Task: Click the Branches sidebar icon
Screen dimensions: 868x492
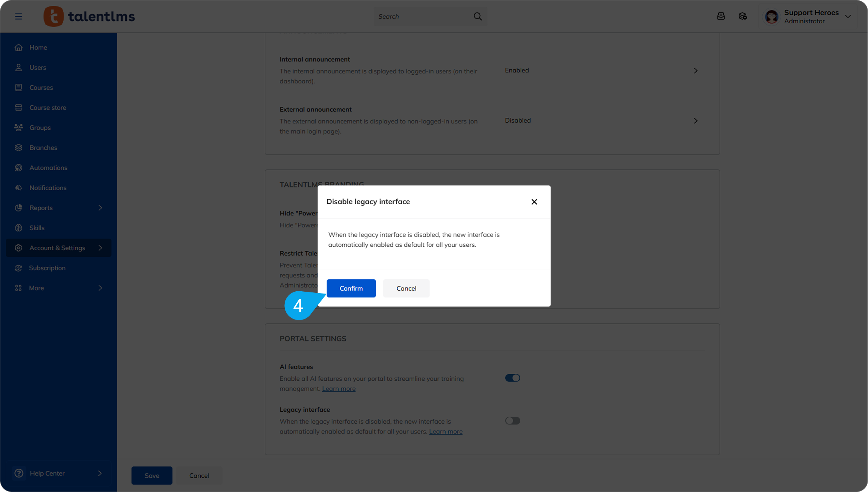Action: tap(18, 148)
